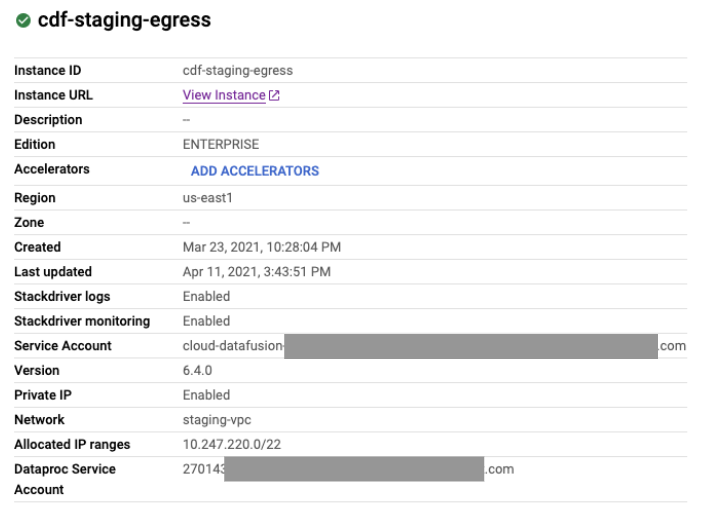702x516 pixels.
Task: Click the Accelerators row label
Action: click(52, 170)
